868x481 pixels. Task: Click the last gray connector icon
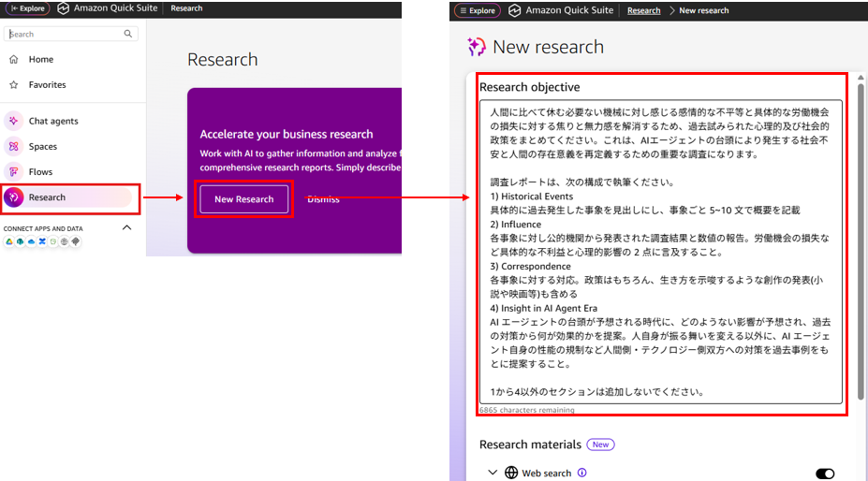[76, 241]
